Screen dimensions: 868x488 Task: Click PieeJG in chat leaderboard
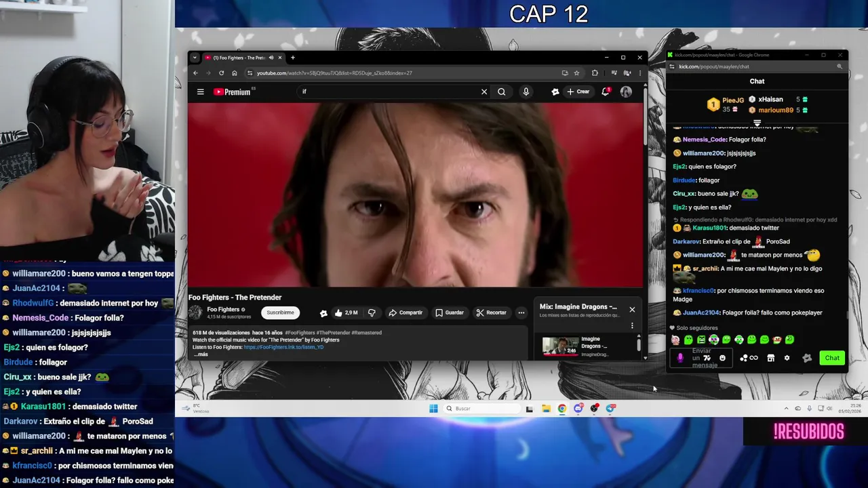tap(732, 100)
